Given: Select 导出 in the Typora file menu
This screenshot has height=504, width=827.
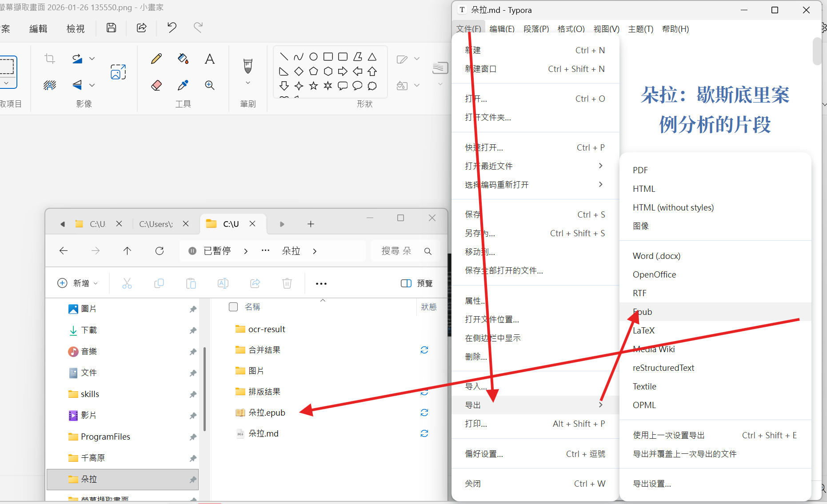Looking at the screenshot, I should click(535, 405).
